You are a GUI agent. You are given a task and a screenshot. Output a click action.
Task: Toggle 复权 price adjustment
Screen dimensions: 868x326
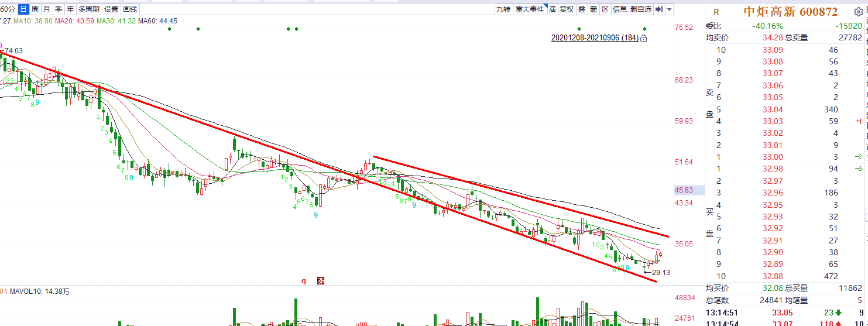point(567,9)
